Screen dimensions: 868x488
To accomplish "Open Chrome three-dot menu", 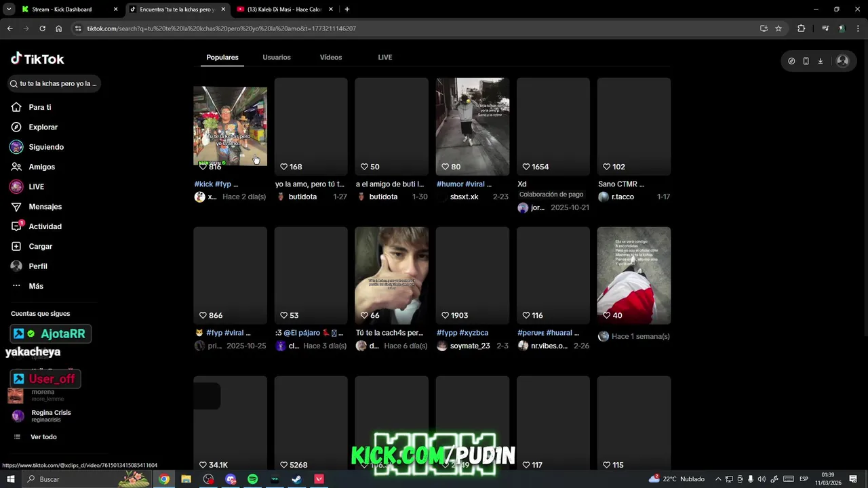I will (858, 28).
